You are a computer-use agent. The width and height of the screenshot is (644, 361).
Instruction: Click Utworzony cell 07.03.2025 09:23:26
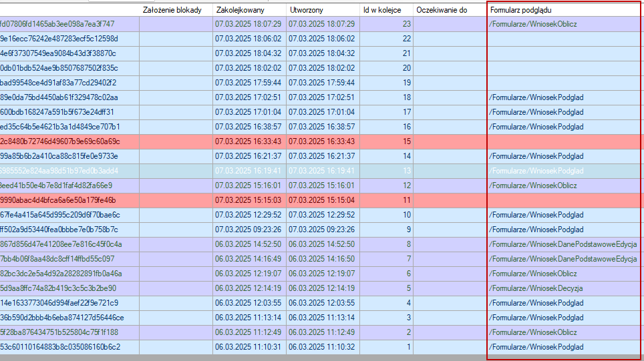323,230
